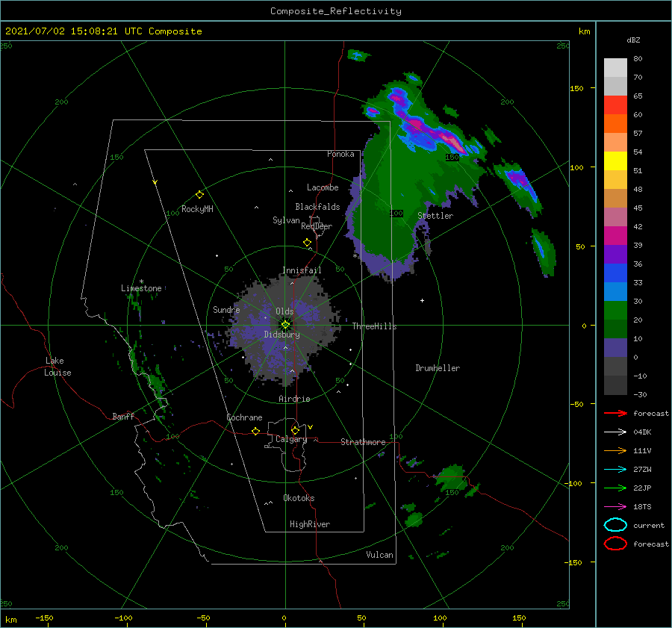Click the 18TS legend label
The image size is (672, 628).
(x=642, y=507)
